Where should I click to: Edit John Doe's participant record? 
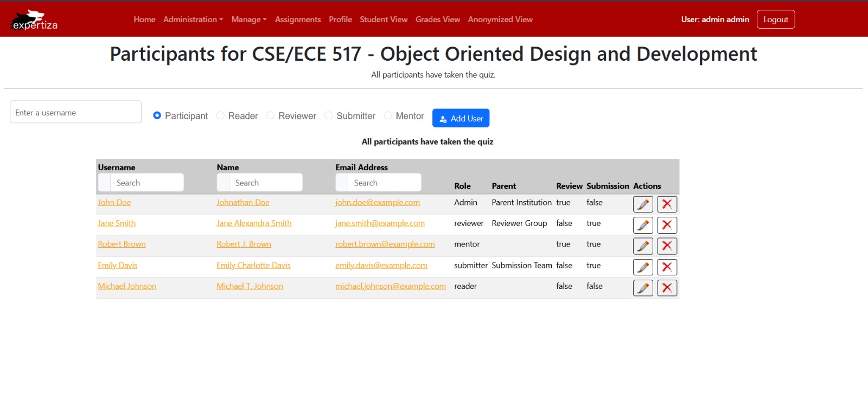(643, 204)
